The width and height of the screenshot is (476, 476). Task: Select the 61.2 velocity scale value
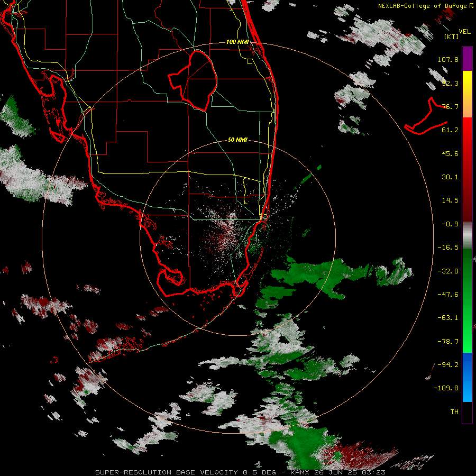pos(450,130)
